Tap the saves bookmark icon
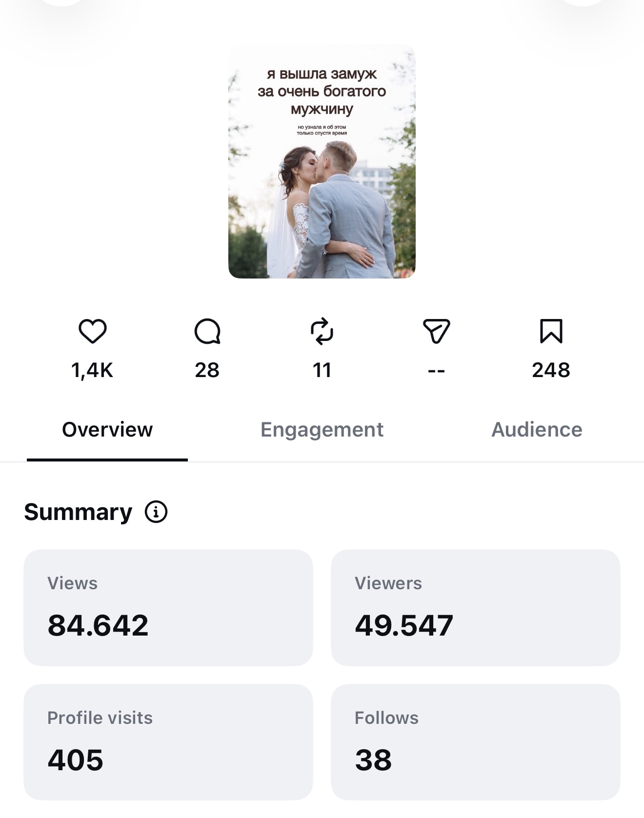The image size is (644, 818). pos(551,331)
